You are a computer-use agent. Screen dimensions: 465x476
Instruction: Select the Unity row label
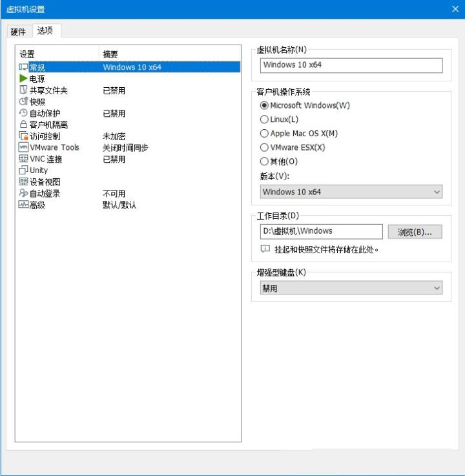pos(39,171)
